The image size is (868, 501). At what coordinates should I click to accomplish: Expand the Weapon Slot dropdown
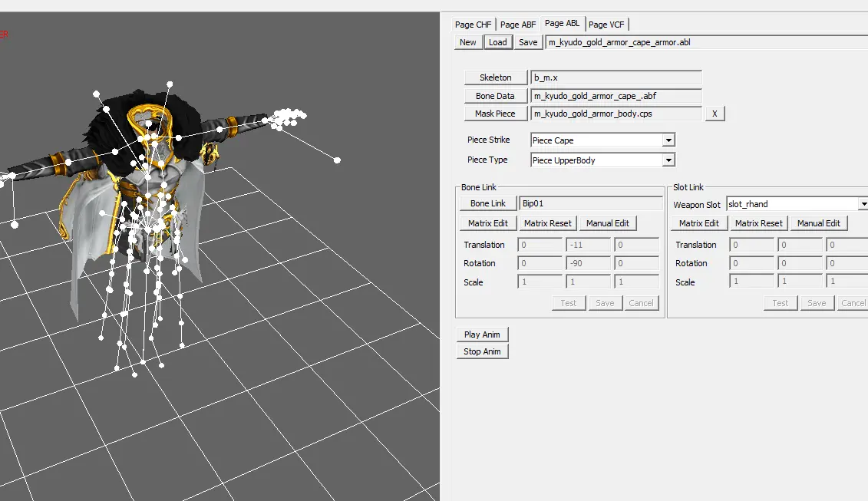pyautogui.click(x=863, y=204)
